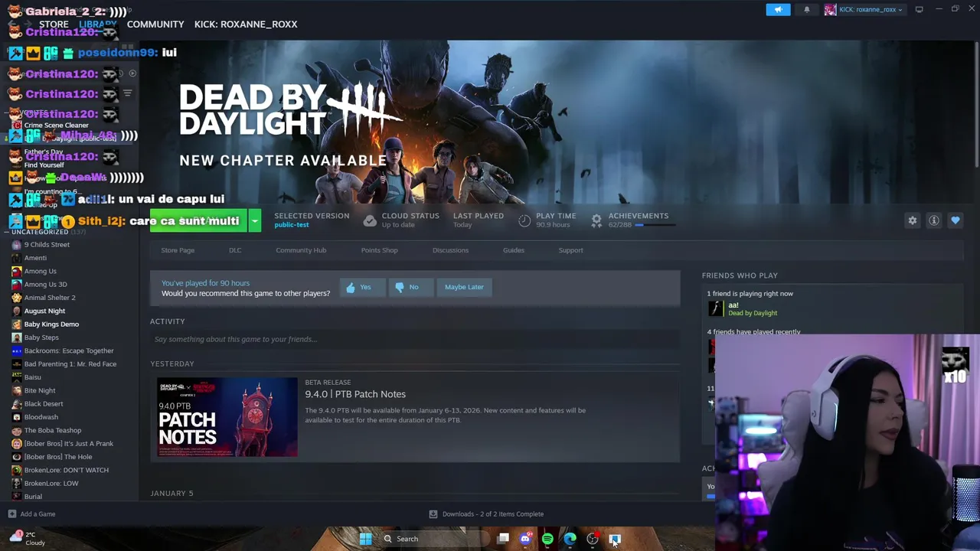Viewport: 980px width, 551px height.
Task: Open the Guides tab
Action: (514, 250)
